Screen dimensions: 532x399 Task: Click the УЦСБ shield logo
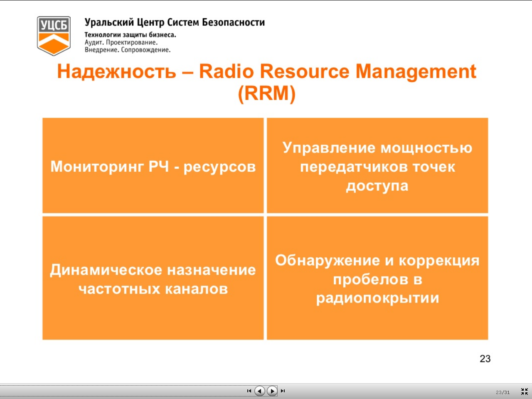click(x=54, y=36)
